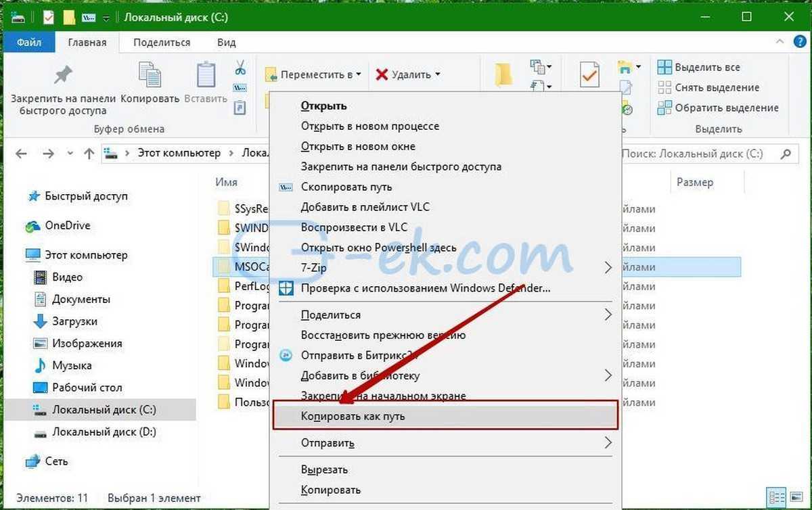Open the Delete dropdown arrow

coord(438,74)
